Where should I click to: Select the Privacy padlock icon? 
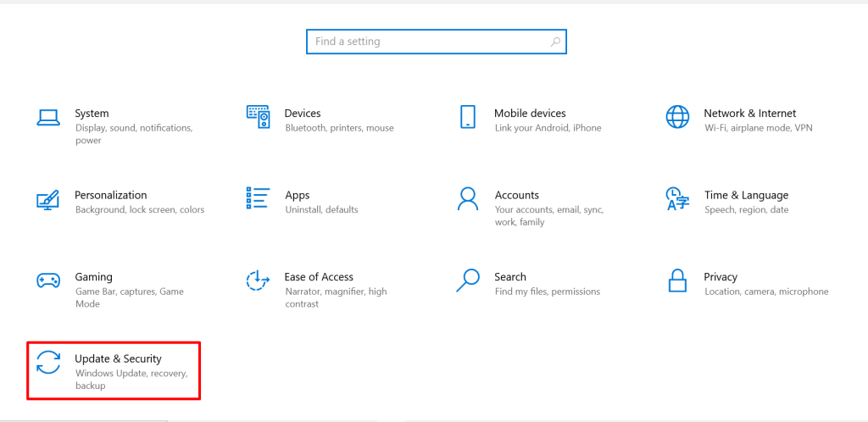tap(677, 280)
